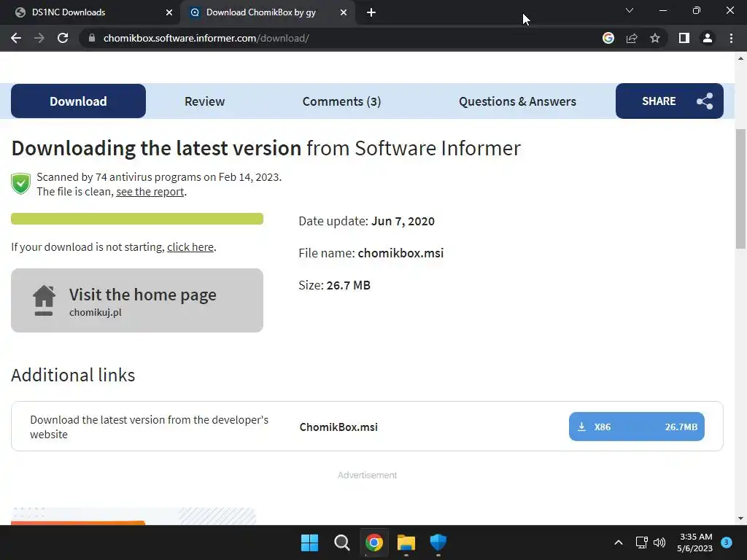Bookmark this page with the star

[655, 38]
